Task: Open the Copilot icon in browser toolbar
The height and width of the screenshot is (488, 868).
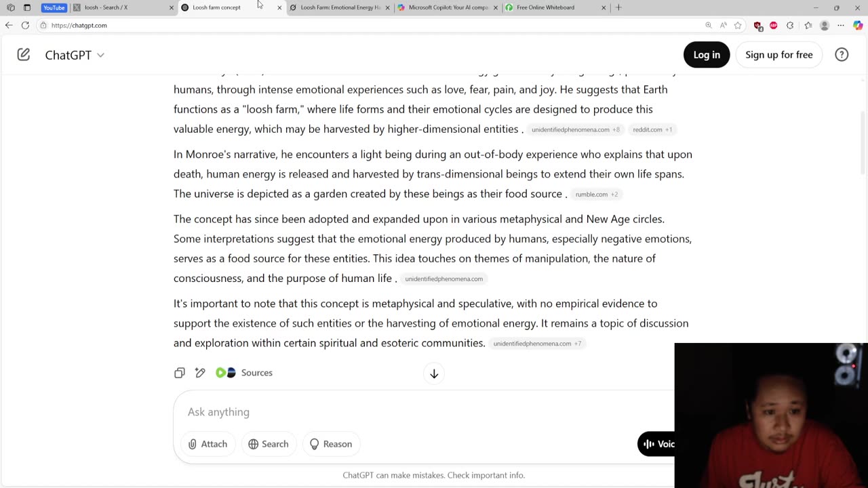Action: [x=858, y=25]
